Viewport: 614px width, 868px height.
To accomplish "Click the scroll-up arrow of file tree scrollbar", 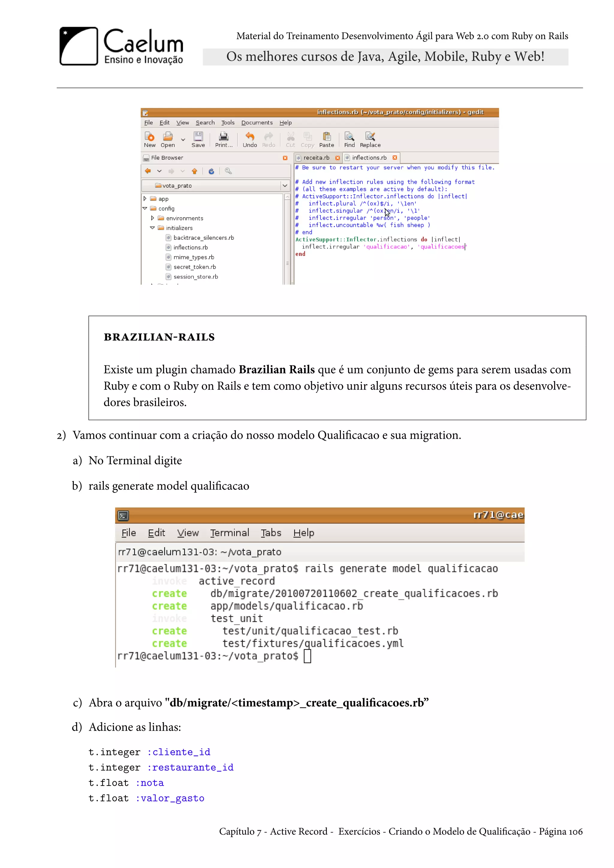I will 287,197.
